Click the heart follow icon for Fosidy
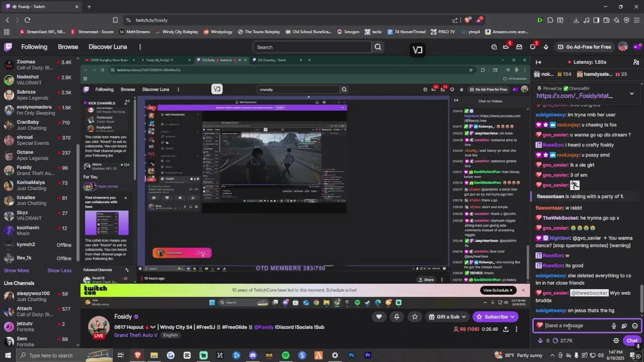The height and width of the screenshot is (362, 644). 379,317
